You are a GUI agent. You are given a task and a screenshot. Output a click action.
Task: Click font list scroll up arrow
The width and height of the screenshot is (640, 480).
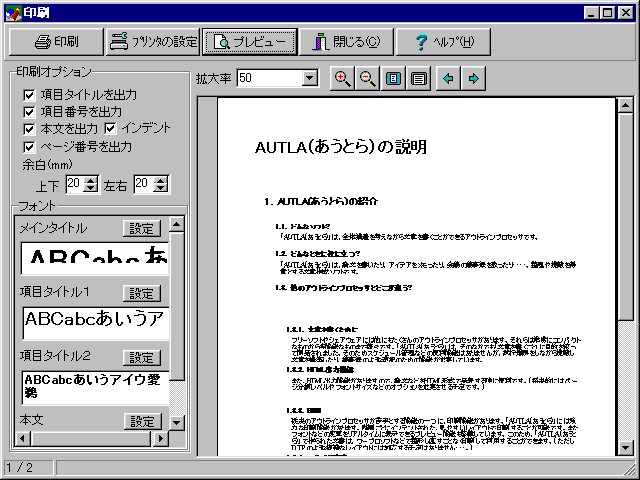click(x=177, y=224)
